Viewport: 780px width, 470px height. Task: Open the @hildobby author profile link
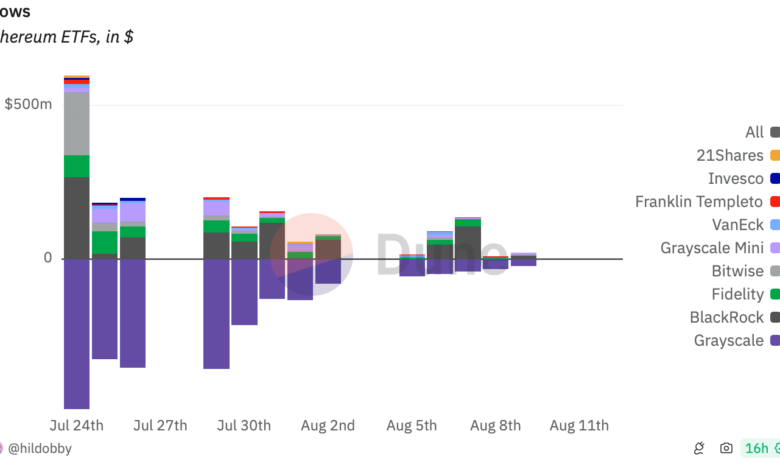[41, 449]
